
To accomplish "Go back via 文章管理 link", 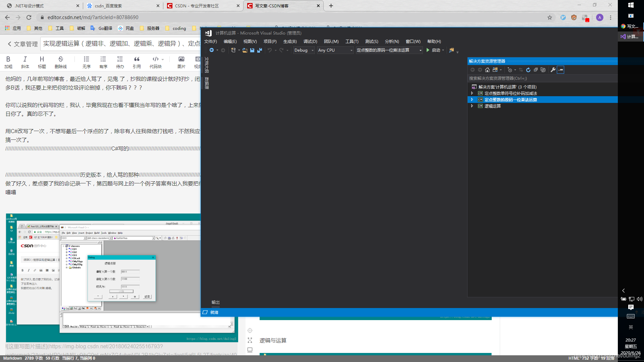I will 23,44.
